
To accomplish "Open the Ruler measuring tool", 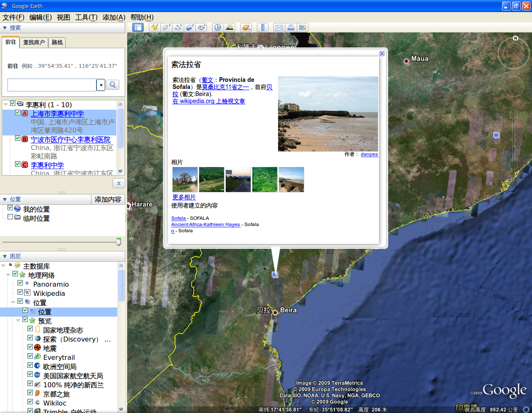I will pos(263,27).
